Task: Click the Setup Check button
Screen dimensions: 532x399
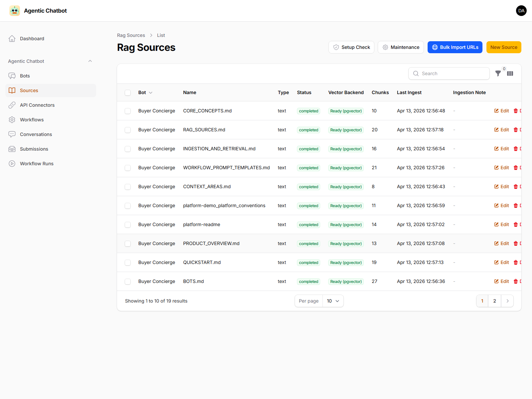Action: tap(351, 47)
